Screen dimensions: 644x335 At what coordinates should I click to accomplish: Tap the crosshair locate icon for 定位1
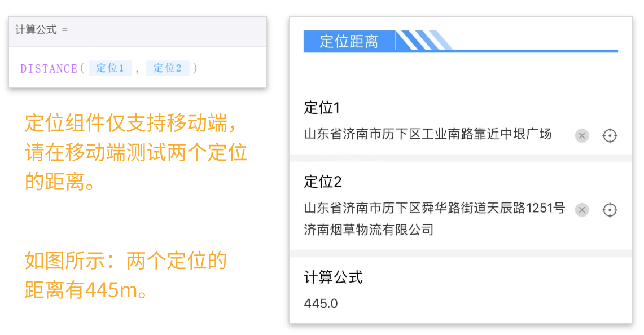[610, 135]
